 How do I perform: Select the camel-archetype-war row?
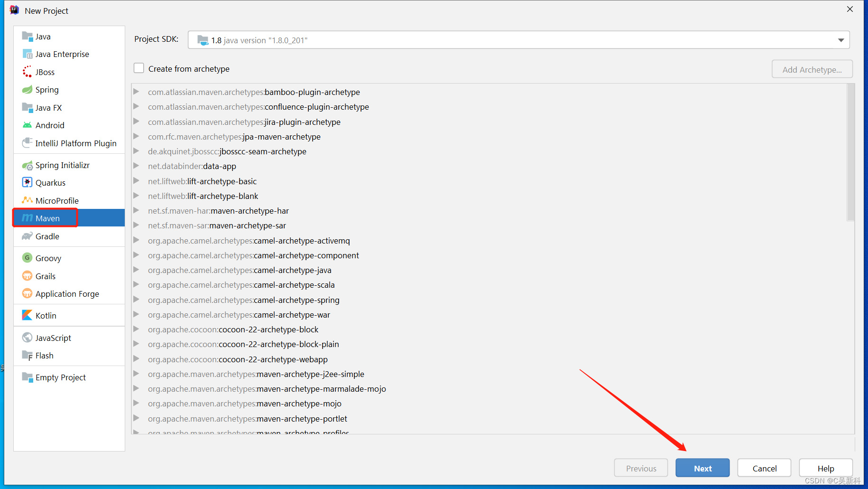(489, 315)
